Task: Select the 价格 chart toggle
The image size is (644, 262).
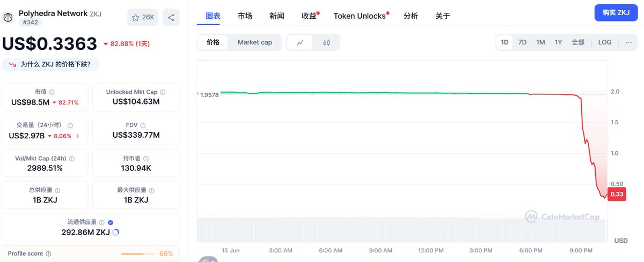Action: [x=213, y=42]
